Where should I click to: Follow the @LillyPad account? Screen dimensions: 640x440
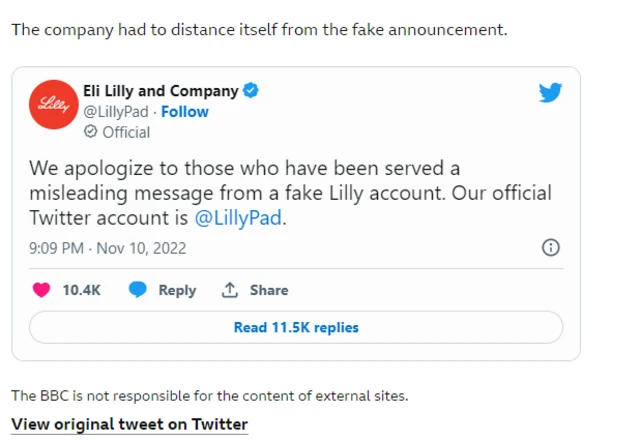click(185, 112)
